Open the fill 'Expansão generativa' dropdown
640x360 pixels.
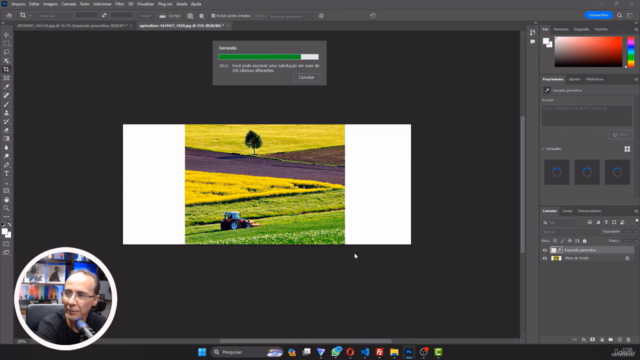[291, 16]
